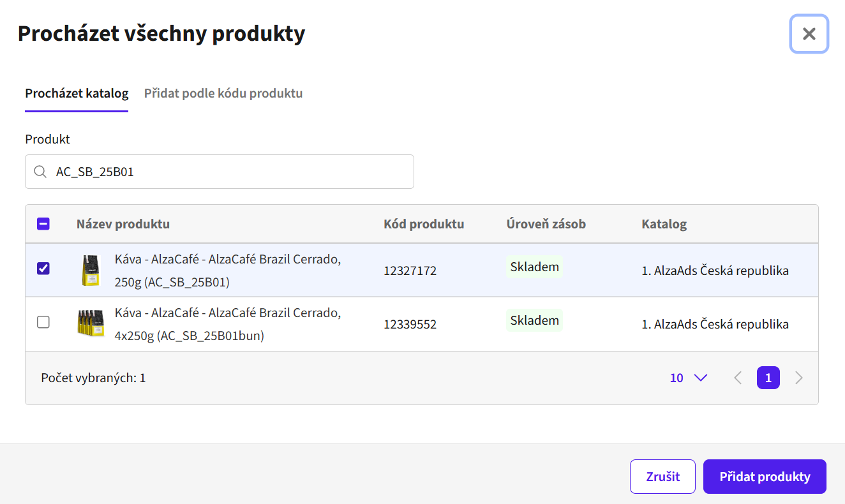
Task: Click the Přidat produkty button
Action: point(765,477)
